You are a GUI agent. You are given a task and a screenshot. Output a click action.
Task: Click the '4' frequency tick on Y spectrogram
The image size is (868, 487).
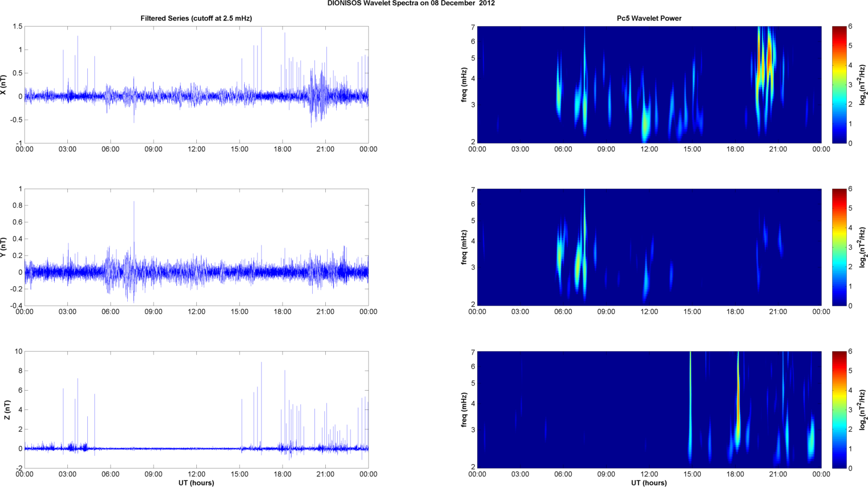473,241
